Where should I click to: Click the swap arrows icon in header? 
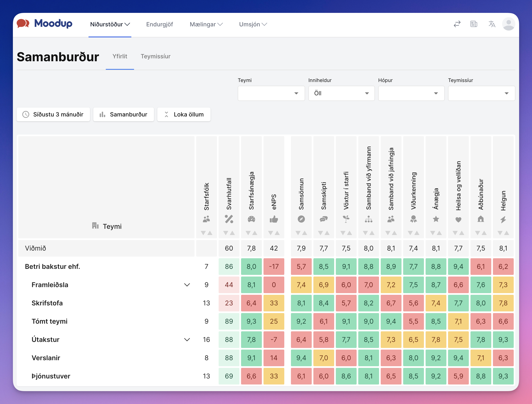coord(457,24)
